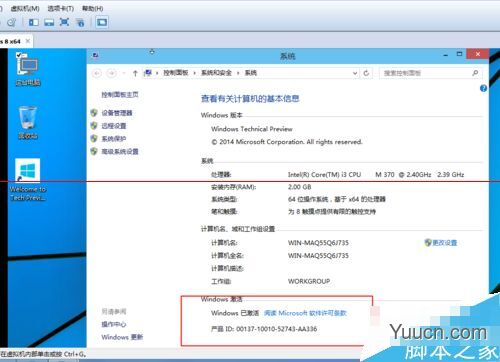Toggle the thumbnail bar toolbar icon
The height and width of the screenshot is (362, 500).
click(49, 22)
